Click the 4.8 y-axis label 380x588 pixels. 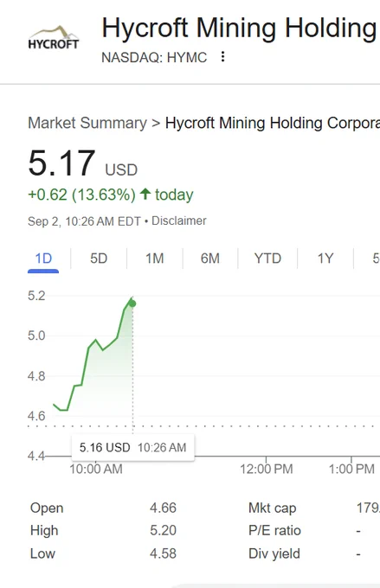pyautogui.click(x=36, y=376)
